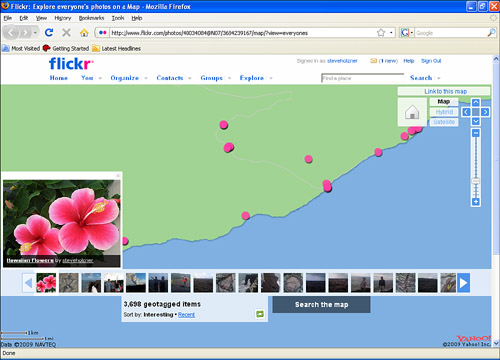Click the Search the map button

pos(321,305)
